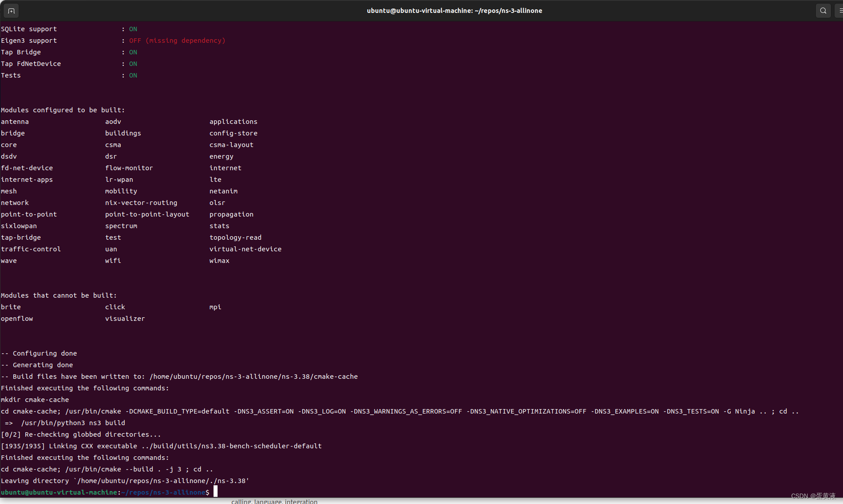Click the 'stats' module name
Screen dimensions: 843x504
[x=219, y=226]
